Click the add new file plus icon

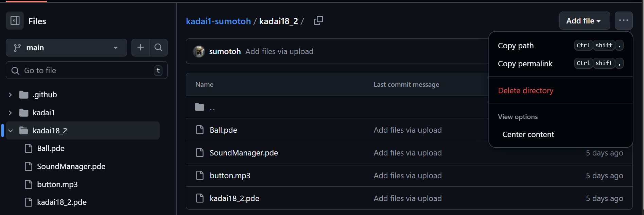pos(140,48)
